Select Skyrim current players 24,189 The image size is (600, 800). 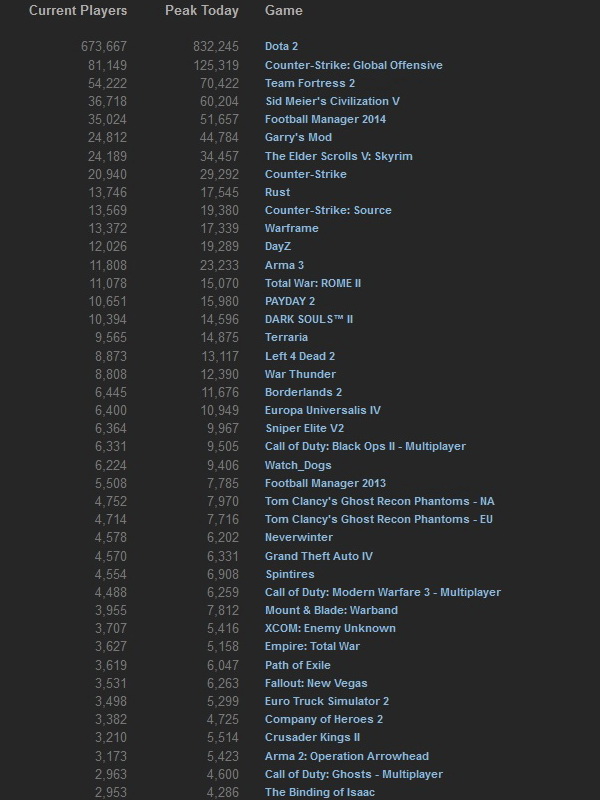click(107, 156)
